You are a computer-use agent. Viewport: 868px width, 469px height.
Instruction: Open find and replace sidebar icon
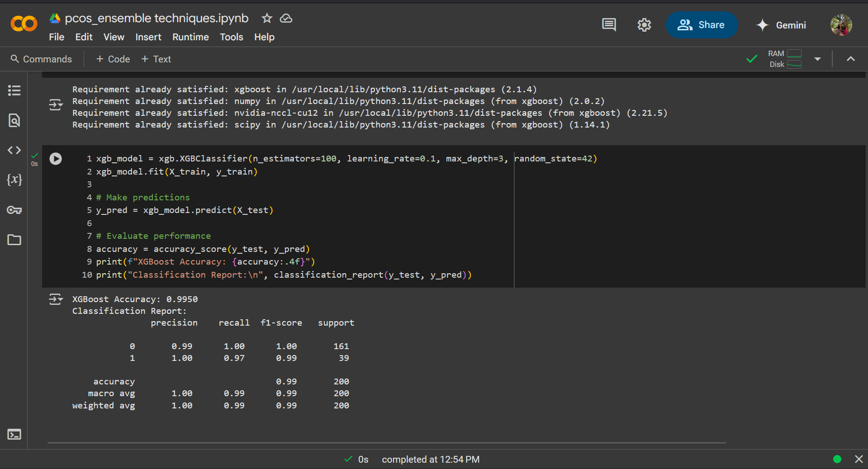[14, 120]
